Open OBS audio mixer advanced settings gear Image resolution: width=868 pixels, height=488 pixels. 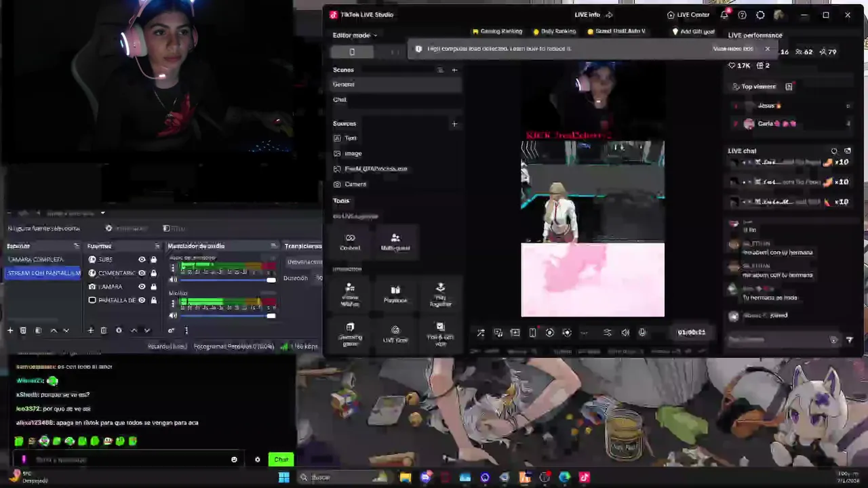coord(172,331)
